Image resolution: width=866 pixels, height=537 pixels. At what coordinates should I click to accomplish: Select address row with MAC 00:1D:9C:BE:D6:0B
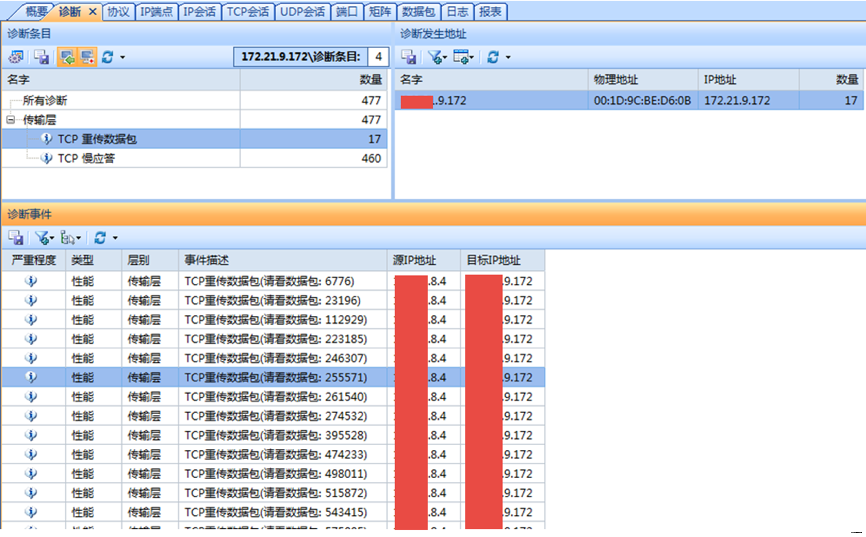[x=629, y=101]
